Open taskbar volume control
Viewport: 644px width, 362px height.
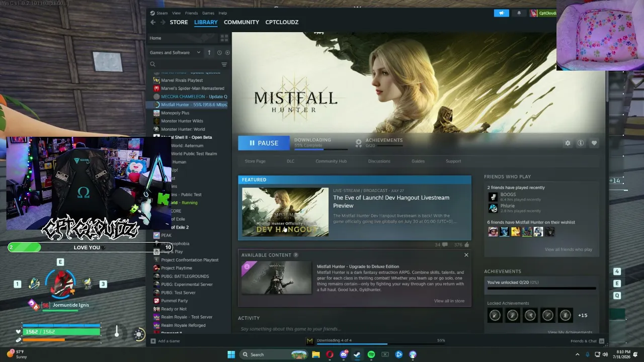point(606,354)
